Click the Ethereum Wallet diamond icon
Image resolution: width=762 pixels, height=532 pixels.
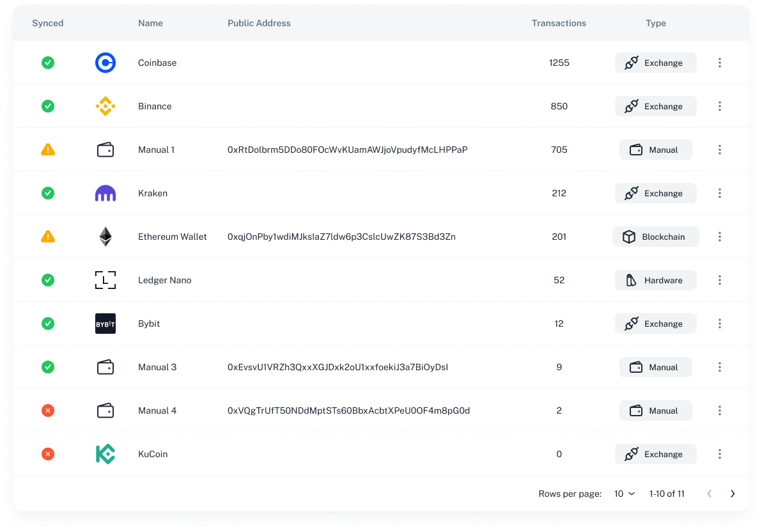tap(105, 237)
